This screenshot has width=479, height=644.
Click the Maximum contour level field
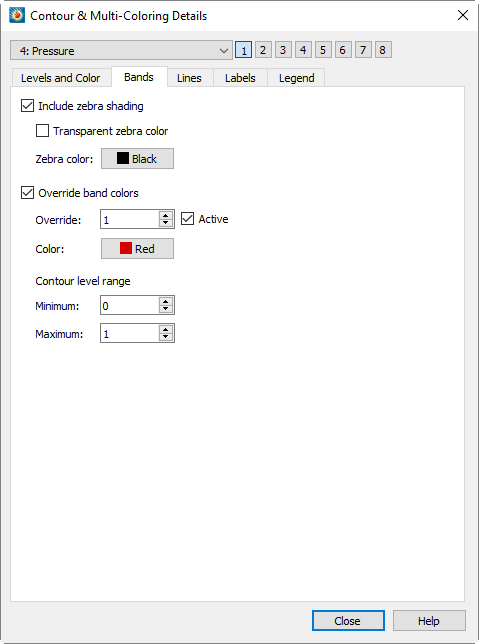[129, 334]
